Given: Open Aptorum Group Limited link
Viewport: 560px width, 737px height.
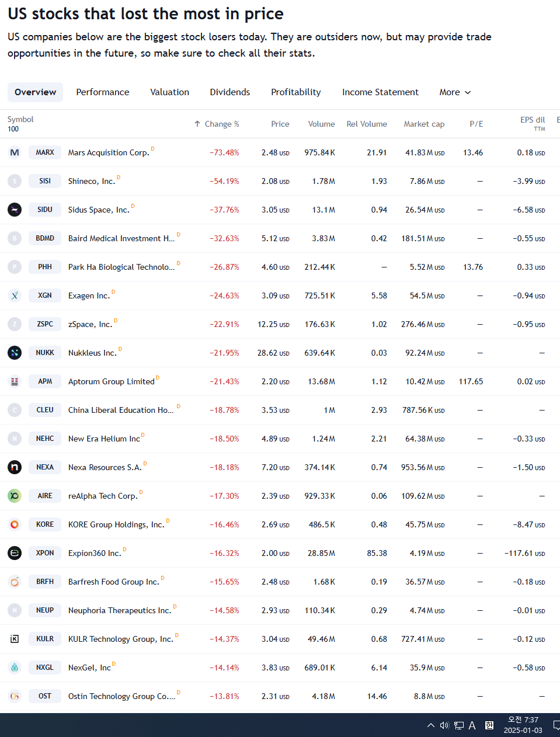Looking at the screenshot, I should click(112, 381).
